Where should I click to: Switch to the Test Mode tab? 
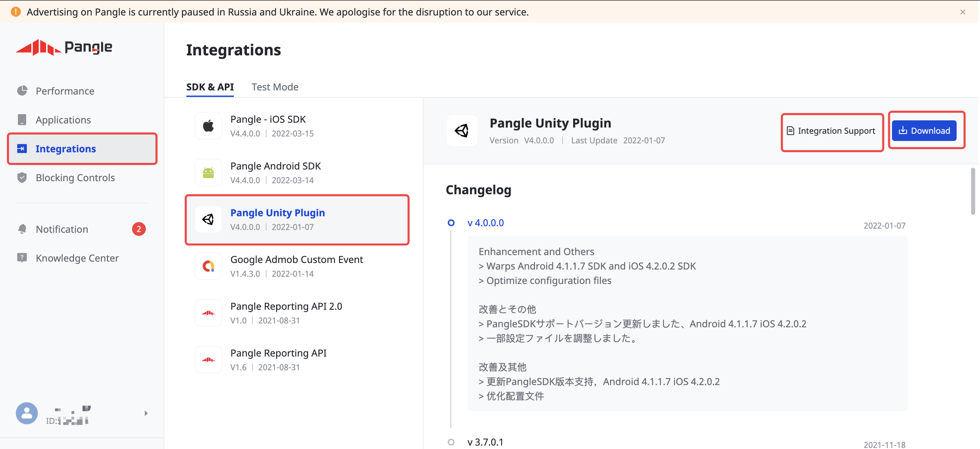tap(275, 87)
